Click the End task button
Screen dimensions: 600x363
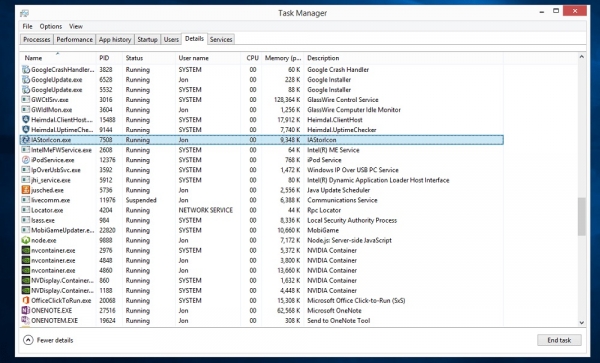click(559, 340)
